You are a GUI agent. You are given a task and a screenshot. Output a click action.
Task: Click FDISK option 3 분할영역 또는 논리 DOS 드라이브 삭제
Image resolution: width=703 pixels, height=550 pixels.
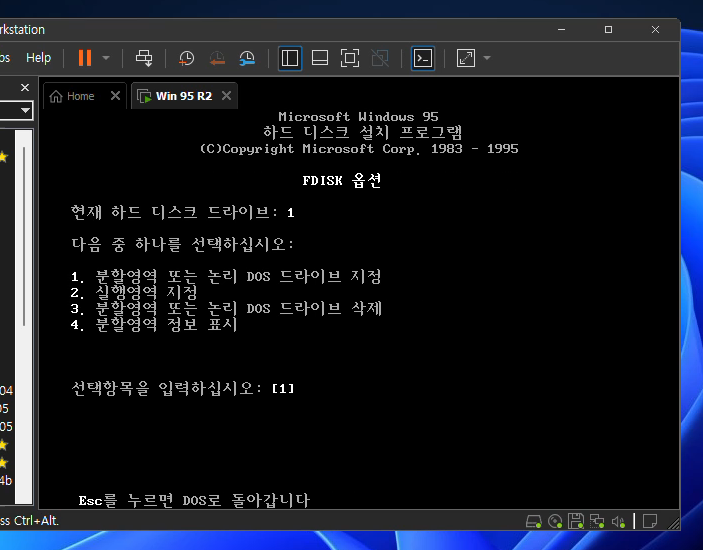coord(226,308)
